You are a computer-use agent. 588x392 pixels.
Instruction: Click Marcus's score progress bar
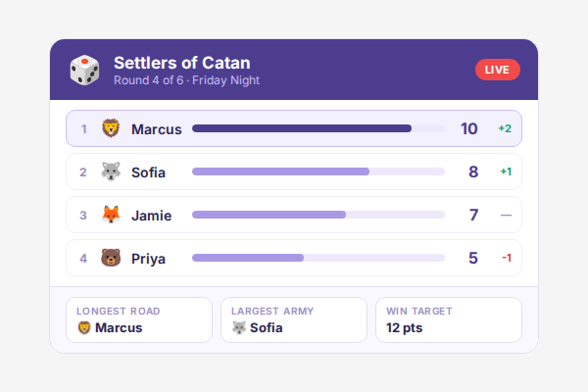318,128
